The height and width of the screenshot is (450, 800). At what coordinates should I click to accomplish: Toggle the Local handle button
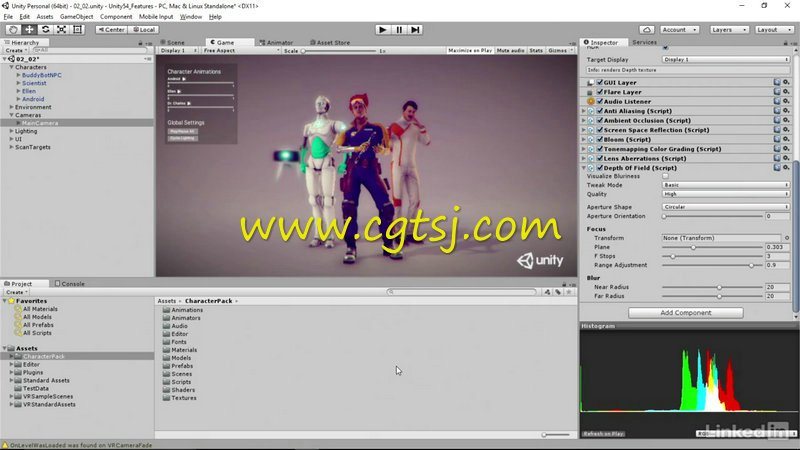(x=144, y=30)
